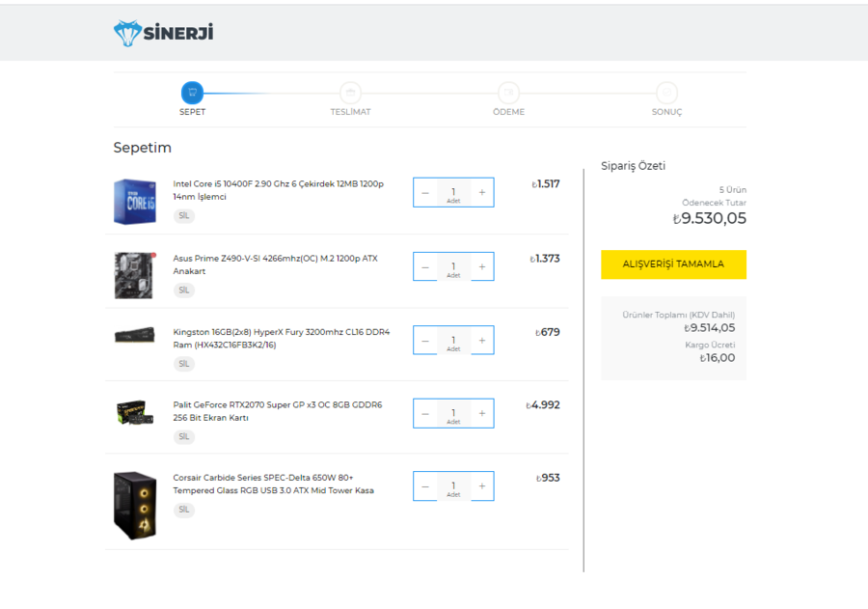This screenshot has height=609, width=868.
Task: Click the Kingston RAM quantity field
Action: click(453, 341)
